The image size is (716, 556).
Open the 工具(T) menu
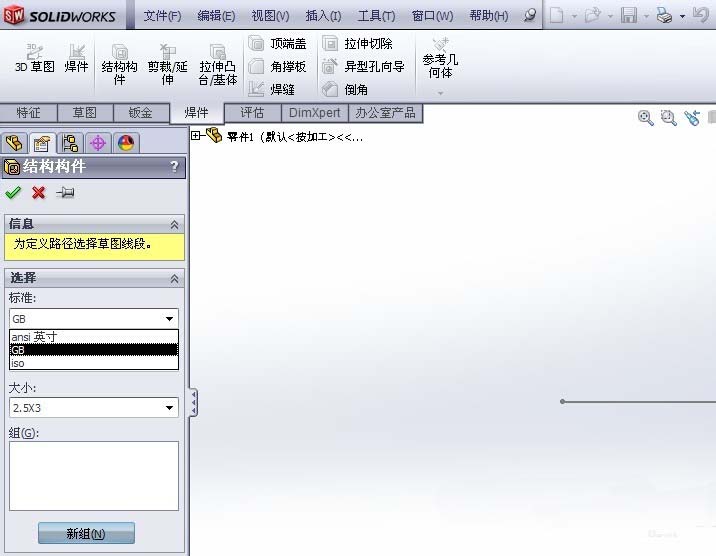[x=376, y=16]
